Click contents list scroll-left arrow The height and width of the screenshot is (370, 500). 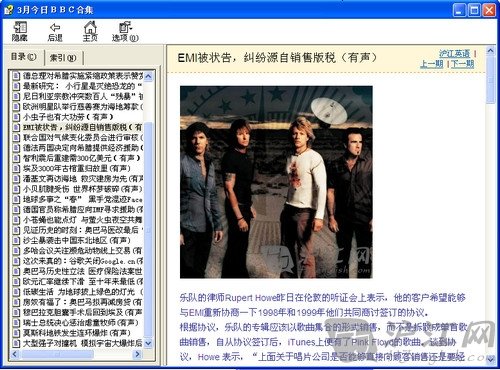[15, 354]
